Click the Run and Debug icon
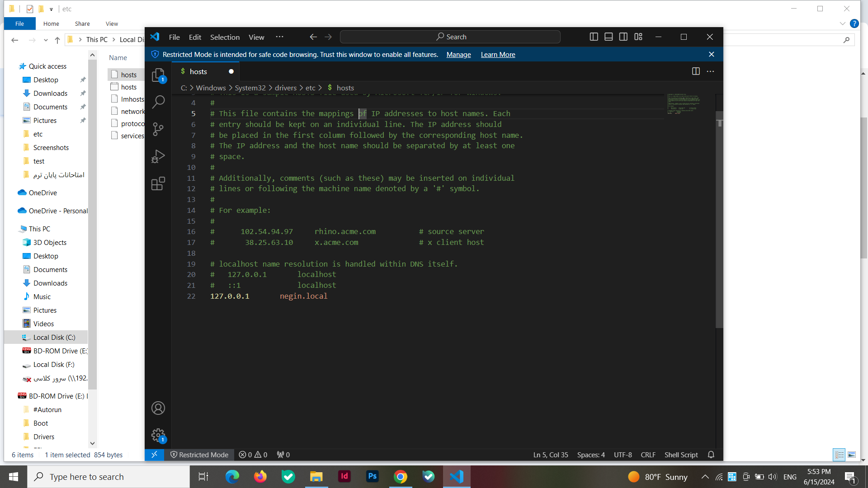This screenshot has height=488, width=868. point(158,156)
